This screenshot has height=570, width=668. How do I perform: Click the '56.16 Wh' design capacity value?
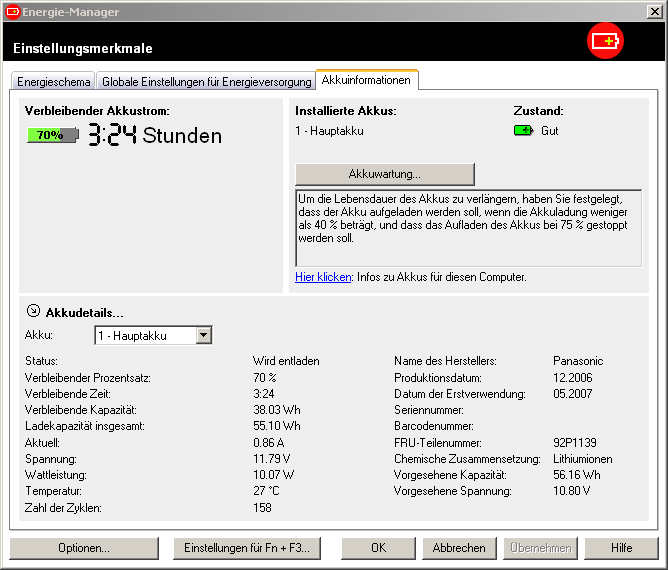pyautogui.click(x=577, y=475)
